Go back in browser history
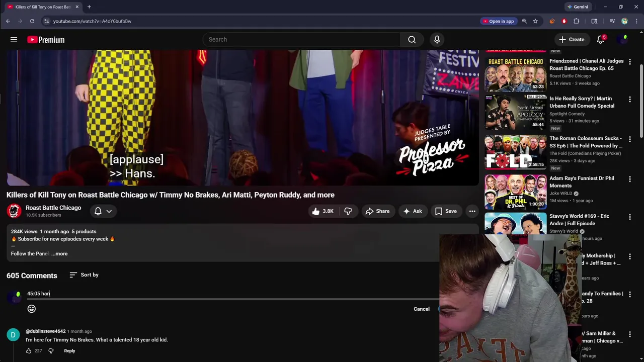This screenshot has height=362, width=644. coord(8,21)
